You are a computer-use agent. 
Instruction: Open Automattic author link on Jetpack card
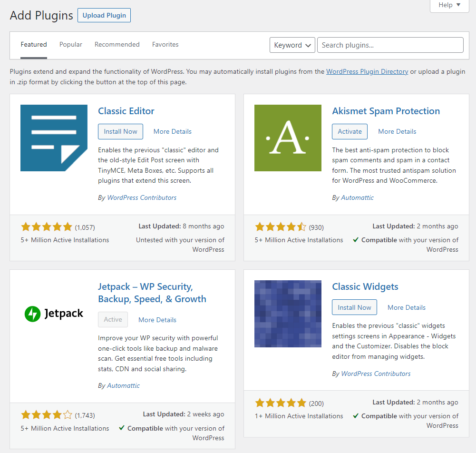123,385
